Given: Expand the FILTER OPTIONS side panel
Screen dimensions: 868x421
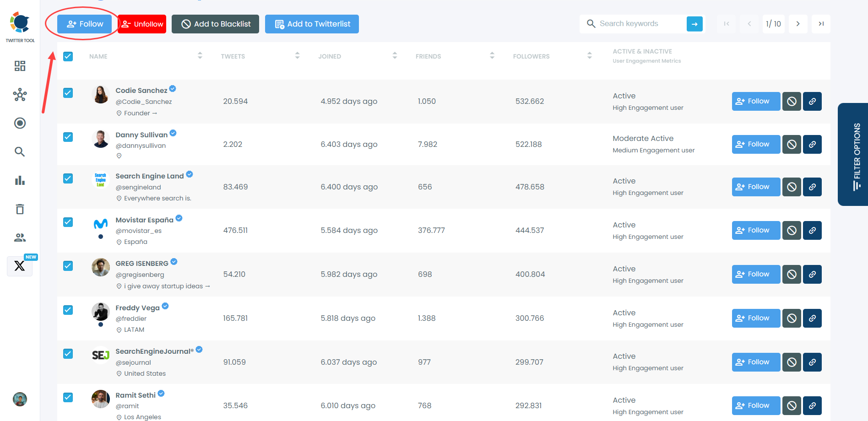Looking at the screenshot, I should click(x=854, y=155).
